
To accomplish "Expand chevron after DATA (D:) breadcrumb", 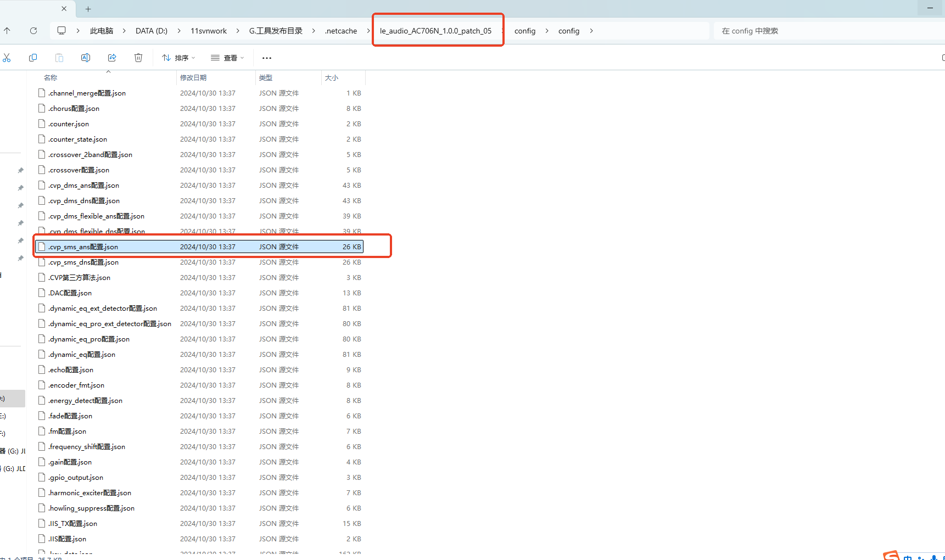I will pyautogui.click(x=179, y=31).
